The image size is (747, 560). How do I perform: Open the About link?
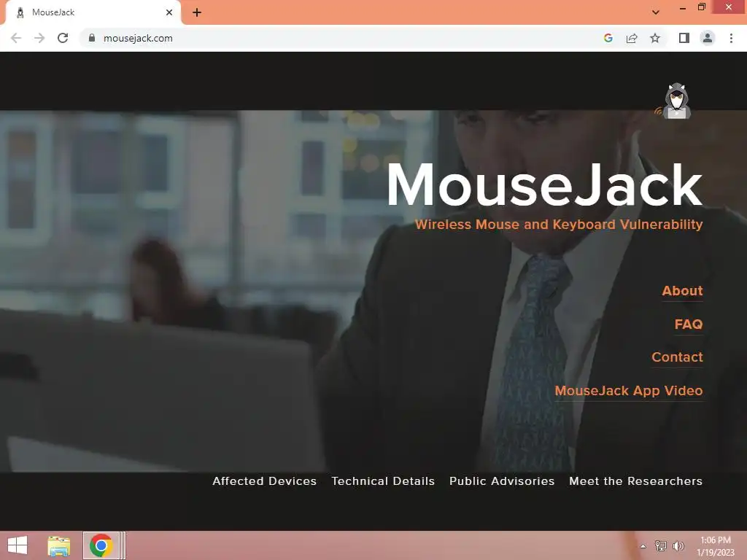(682, 291)
